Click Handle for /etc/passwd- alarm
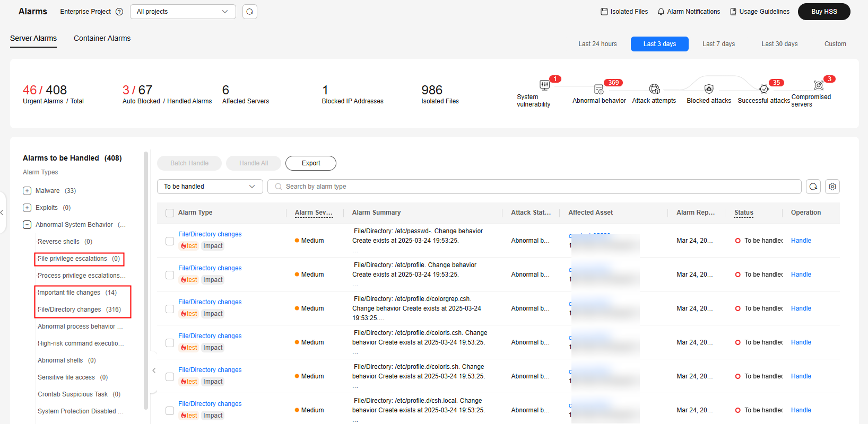Image resolution: width=868 pixels, height=424 pixels. pyautogui.click(x=801, y=241)
